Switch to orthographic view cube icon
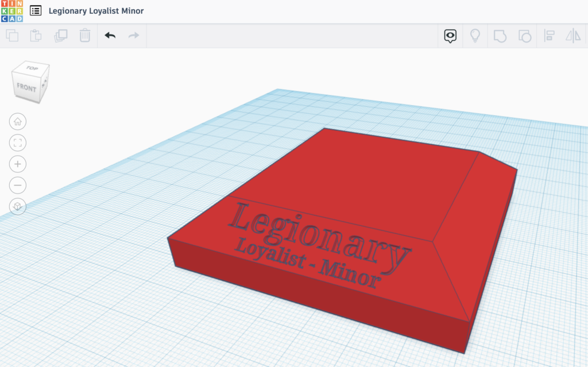The image size is (588, 367). [x=18, y=206]
